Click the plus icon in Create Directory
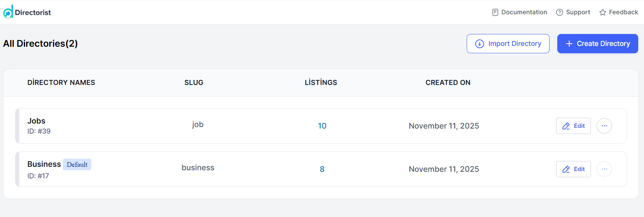This screenshot has width=644, height=217. click(x=569, y=44)
